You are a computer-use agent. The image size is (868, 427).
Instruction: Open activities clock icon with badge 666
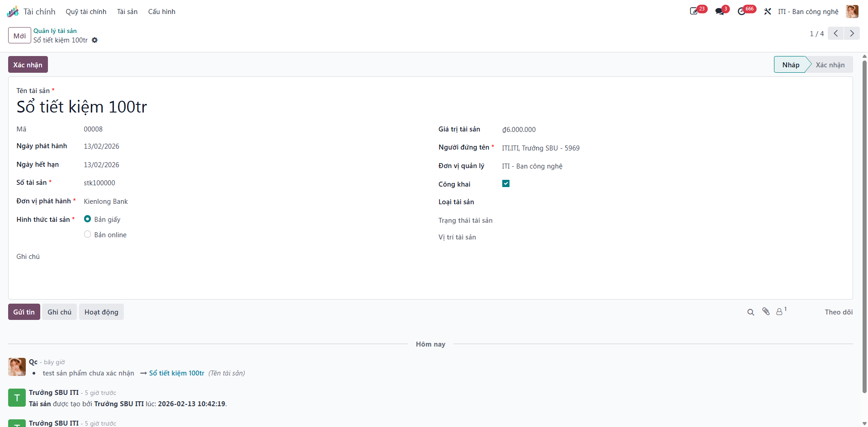742,11
